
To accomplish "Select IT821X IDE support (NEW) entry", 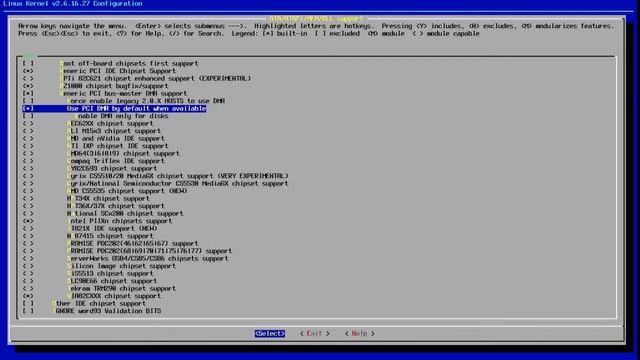I will (90, 229).
